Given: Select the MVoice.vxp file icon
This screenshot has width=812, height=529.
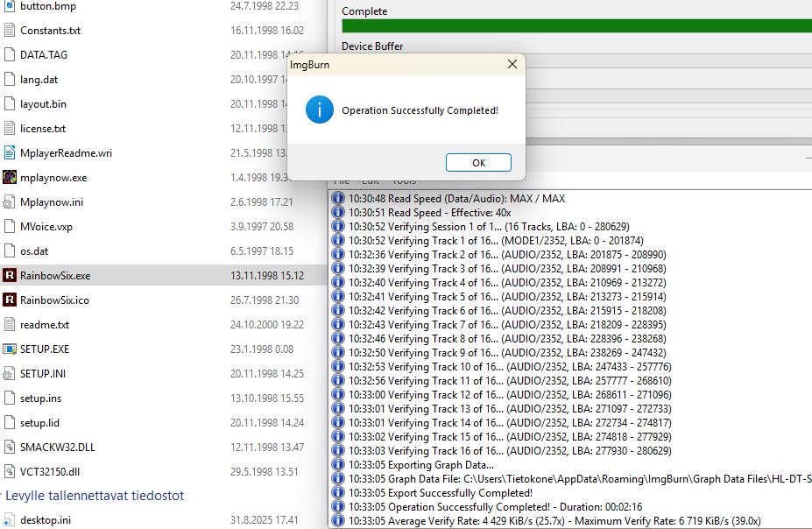Looking at the screenshot, I should (9, 226).
